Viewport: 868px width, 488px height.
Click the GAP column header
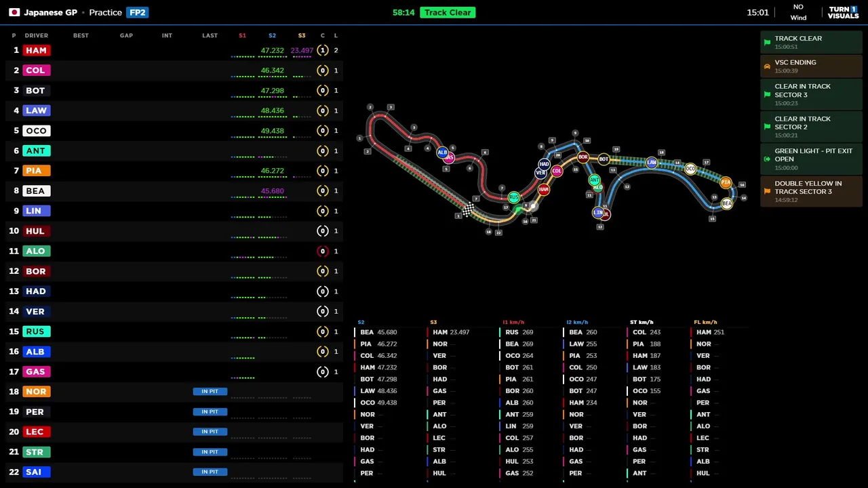pos(126,35)
